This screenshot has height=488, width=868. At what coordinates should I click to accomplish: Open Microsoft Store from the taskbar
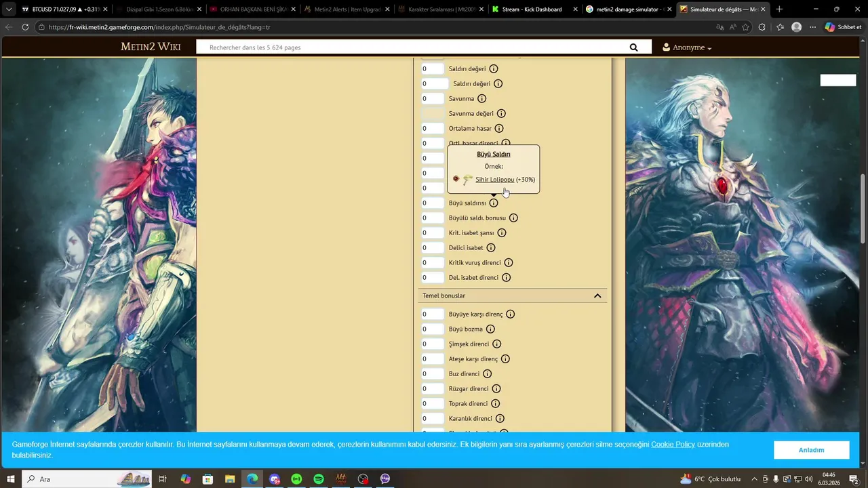[208, 479]
